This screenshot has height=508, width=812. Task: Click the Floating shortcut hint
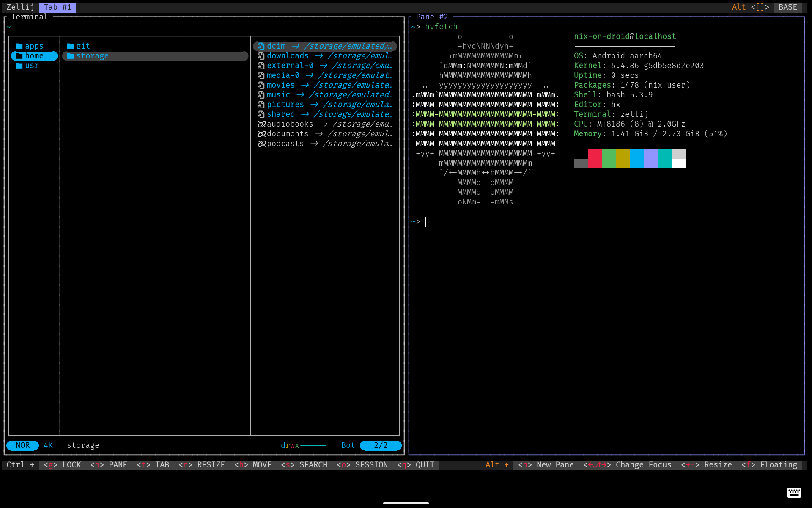[x=769, y=465]
